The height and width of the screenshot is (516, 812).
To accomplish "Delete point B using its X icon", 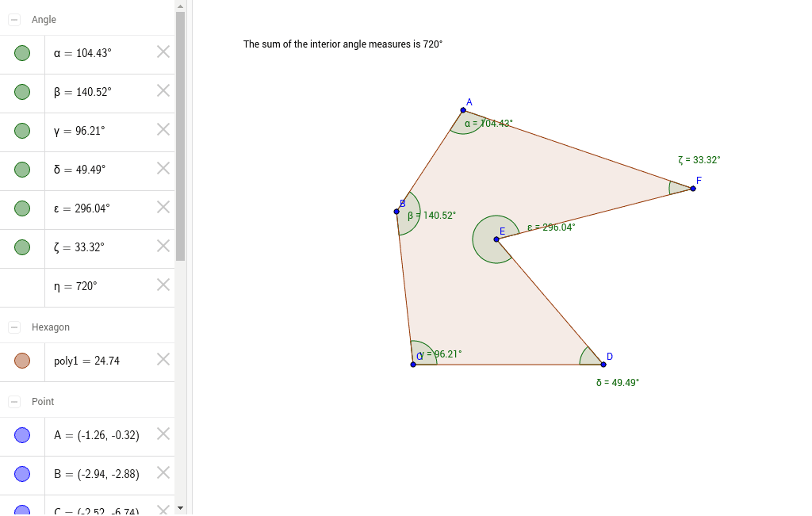I will (163, 473).
